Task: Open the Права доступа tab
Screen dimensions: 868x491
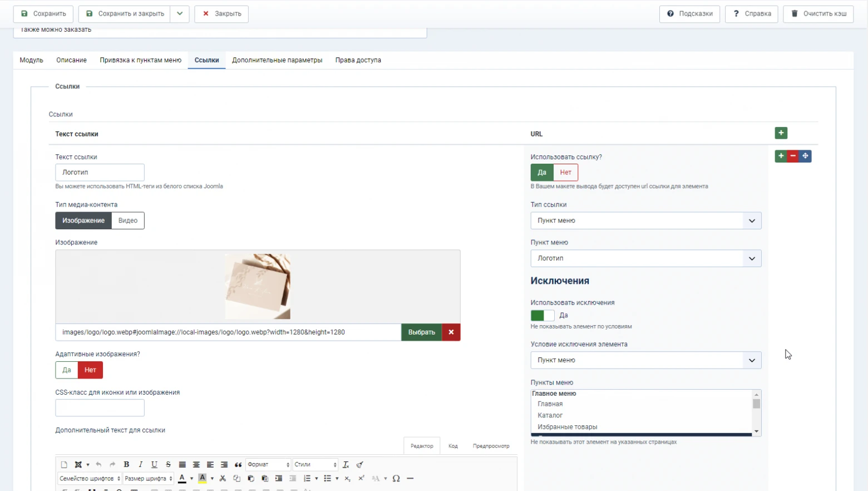Action: (358, 60)
